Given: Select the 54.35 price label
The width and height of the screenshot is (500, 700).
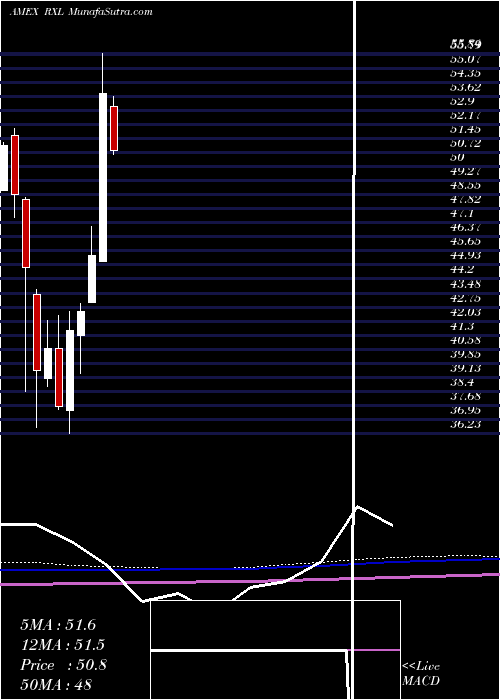Looking at the screenshot, I should 465,72.
